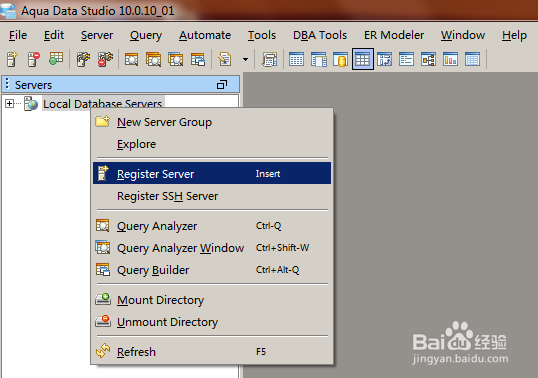Click the Servers panel drag handle dots
This screenshot has height=378, width=538.
7,84
